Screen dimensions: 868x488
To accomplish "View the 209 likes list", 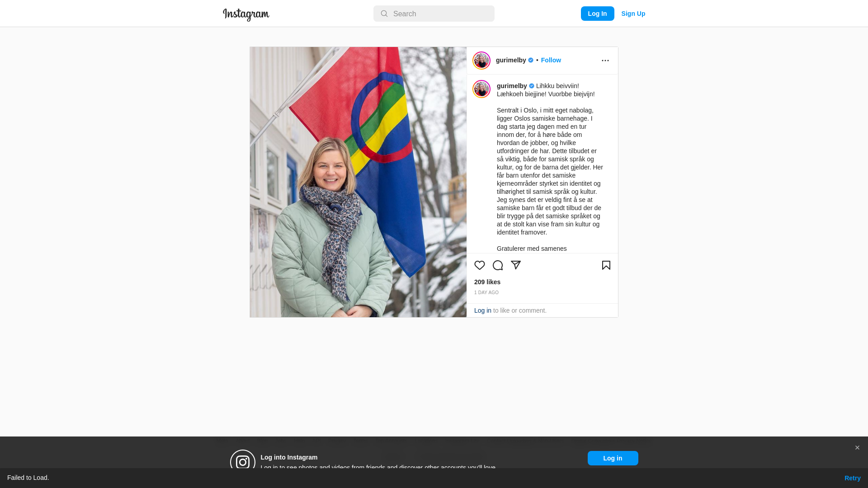I will tap(487, 282).
